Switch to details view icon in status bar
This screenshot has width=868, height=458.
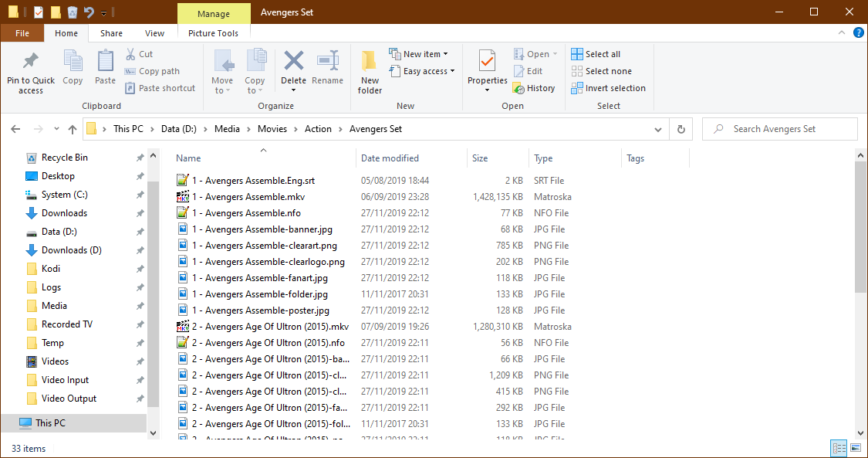pos(838,448)
